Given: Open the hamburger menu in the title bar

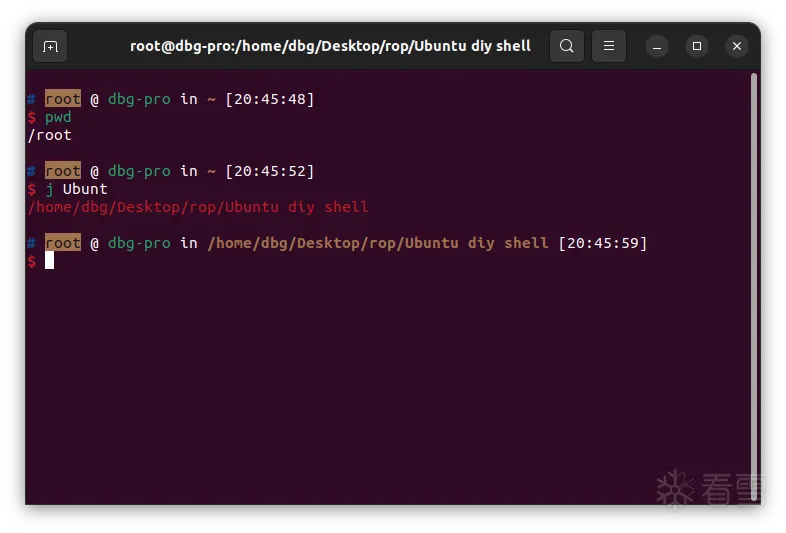Looking at the screenshot, I should tap(609, 46).
